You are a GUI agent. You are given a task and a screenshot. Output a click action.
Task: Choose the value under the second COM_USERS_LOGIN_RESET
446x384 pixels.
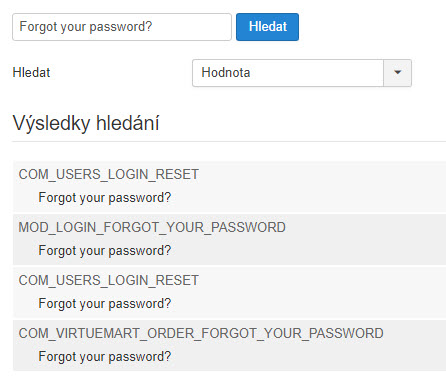105,304
